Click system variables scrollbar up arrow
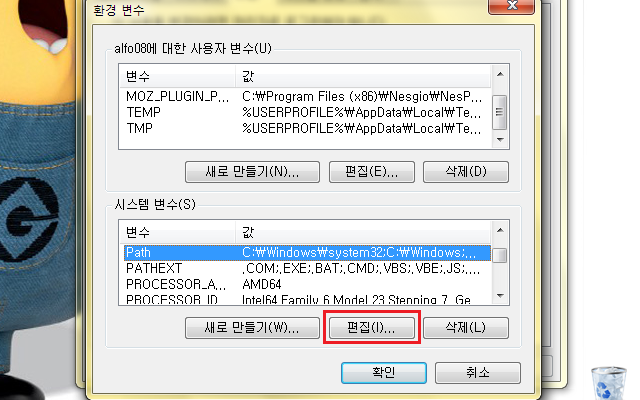The height and width of the screenshot is (400, 640). 500,231
